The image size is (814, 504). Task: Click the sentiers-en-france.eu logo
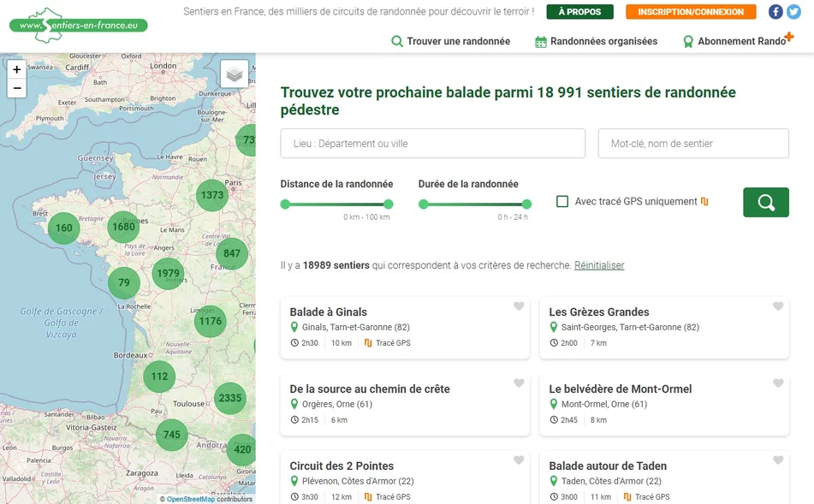click(x=79, y=25)
